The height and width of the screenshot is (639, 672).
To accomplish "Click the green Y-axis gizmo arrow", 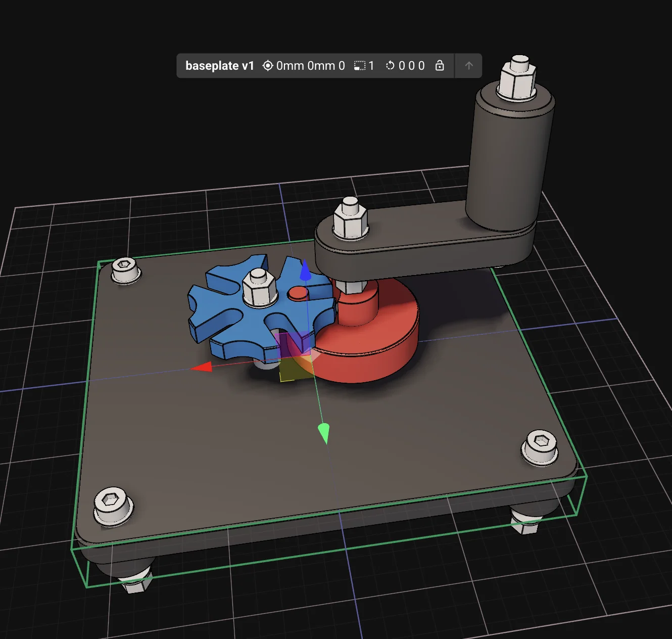I will coord(324,433).
